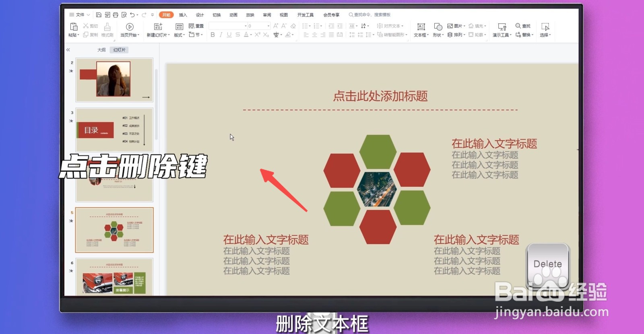This screenshot has height=334, width=644.
Task: Open the View (视图) tab
Action: coord(284,15)
